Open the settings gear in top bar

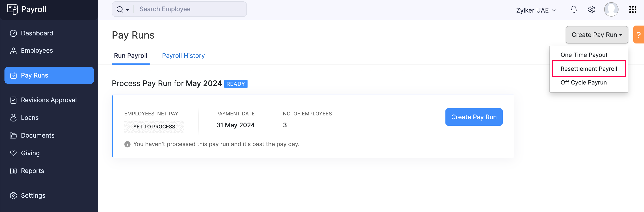coord(591,9)
